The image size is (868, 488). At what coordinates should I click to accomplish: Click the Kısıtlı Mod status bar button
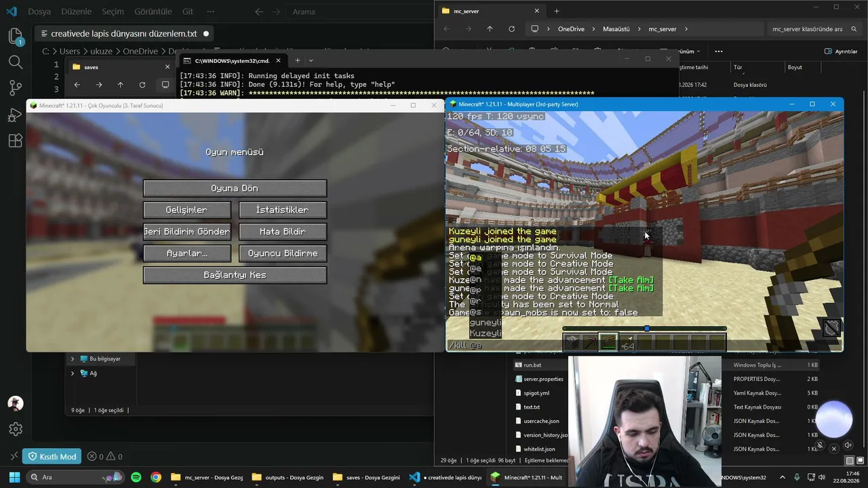[52, 456]
